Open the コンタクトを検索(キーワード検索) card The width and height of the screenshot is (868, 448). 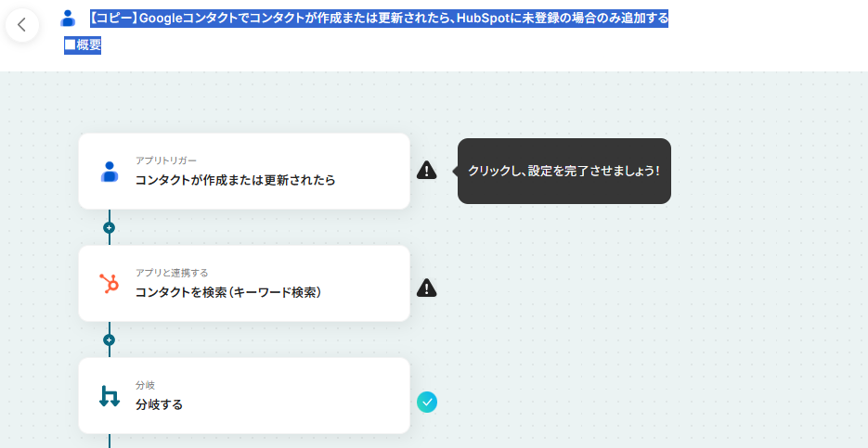point(244,283)
